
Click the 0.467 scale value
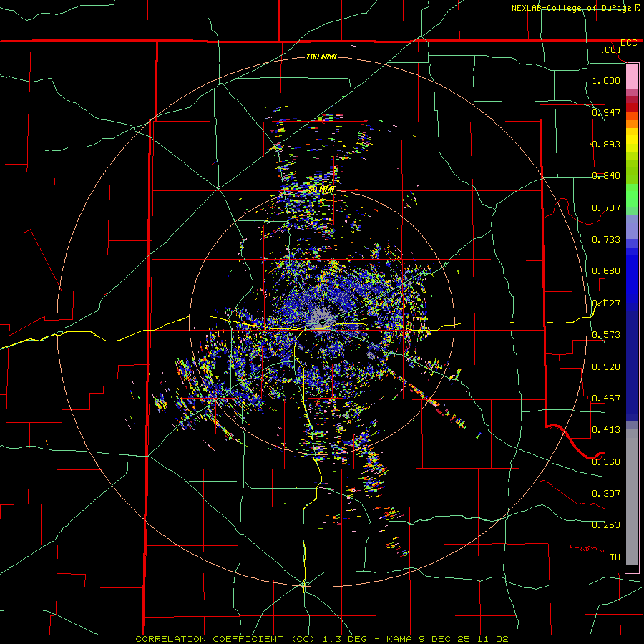click(x=606, y=398)
